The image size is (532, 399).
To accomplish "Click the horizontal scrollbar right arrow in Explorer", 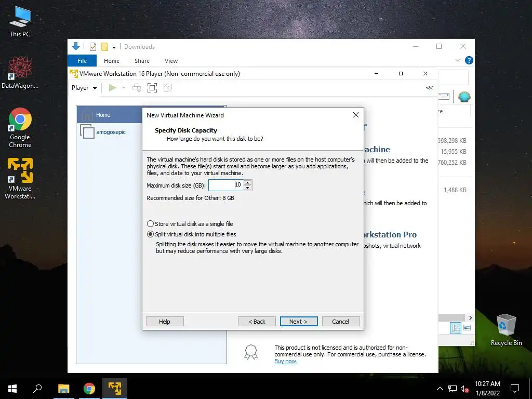I will [471, 317].
